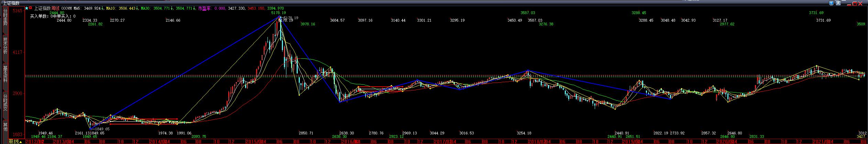This screenshot has height=144, width=868.
Task: Open the 基本资料 side tab
Action: click(5, 74)
